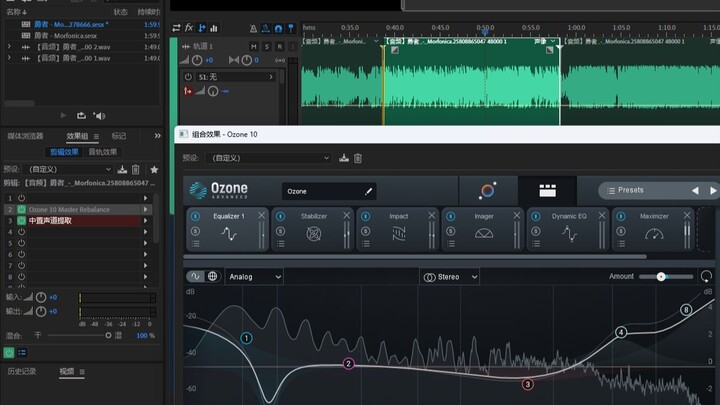Screen dimensions: 720x405
Task: Toggle the metronome icon
Action: [253, 28]
